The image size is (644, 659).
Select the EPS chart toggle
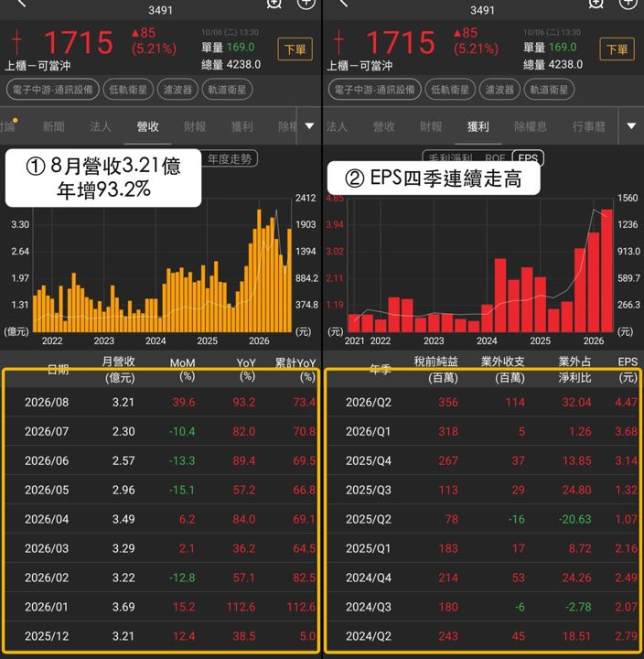528,157
